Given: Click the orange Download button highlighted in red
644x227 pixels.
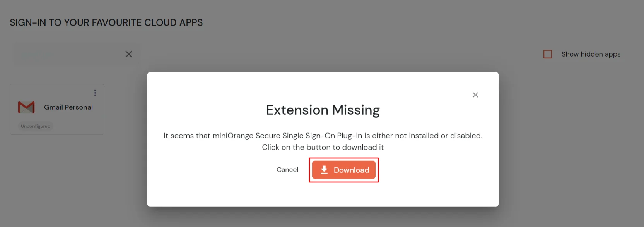Looking at the screenshot, I should tap(343, 170).
